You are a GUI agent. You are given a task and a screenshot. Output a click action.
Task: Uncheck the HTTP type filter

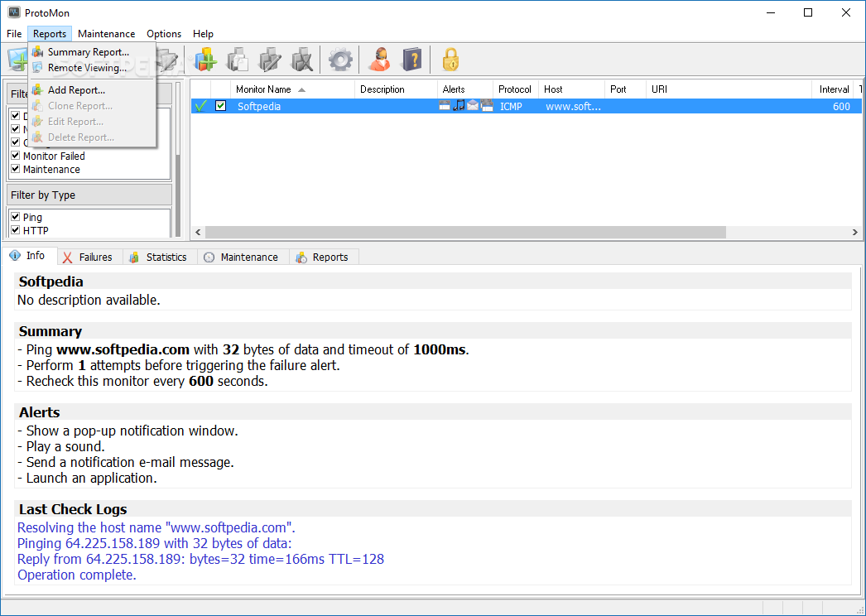16,230
